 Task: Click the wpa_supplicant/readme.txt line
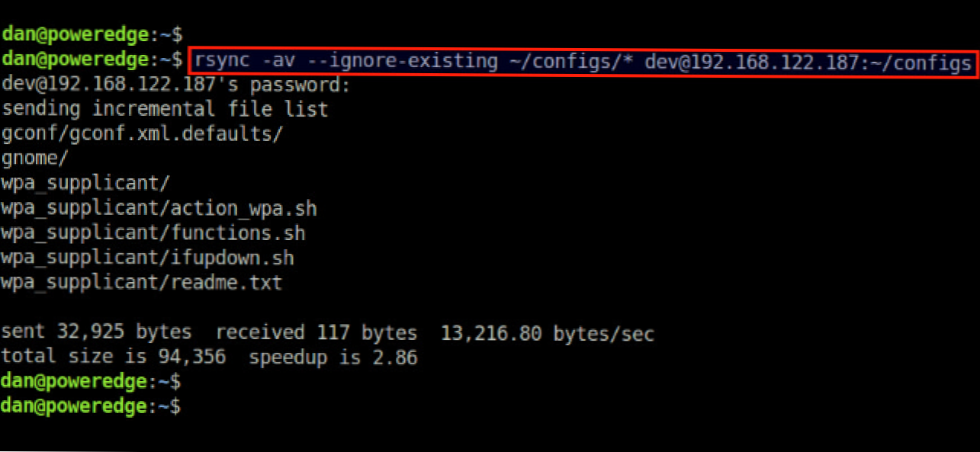(142, 283)
